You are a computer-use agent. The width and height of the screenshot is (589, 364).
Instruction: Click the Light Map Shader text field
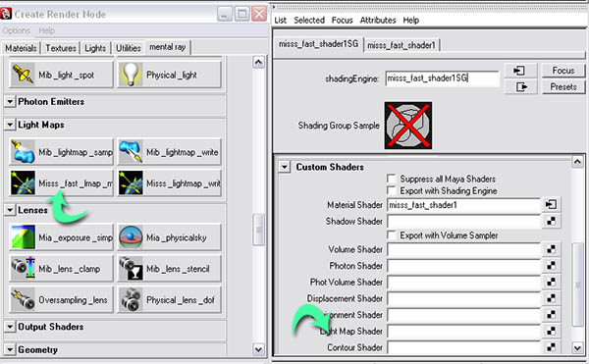pos(463,331)
